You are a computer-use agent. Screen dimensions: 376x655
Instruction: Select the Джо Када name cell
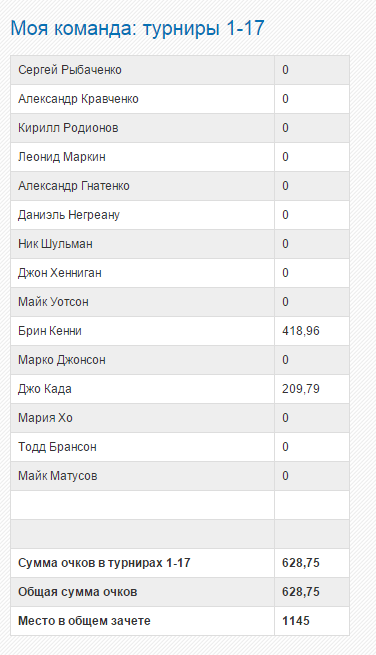[142, 389]
